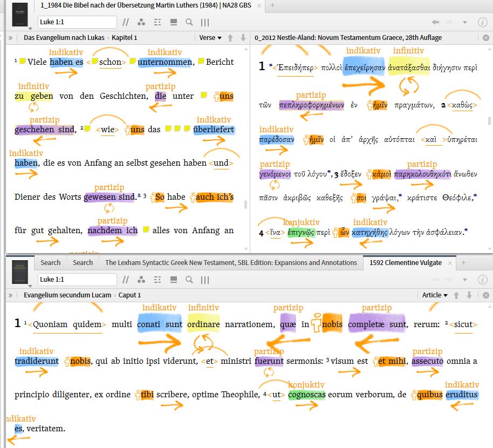This screenshot has width=493, height=448.
Task: Jump to previous verse in Luther Bible
Action: 230,38
